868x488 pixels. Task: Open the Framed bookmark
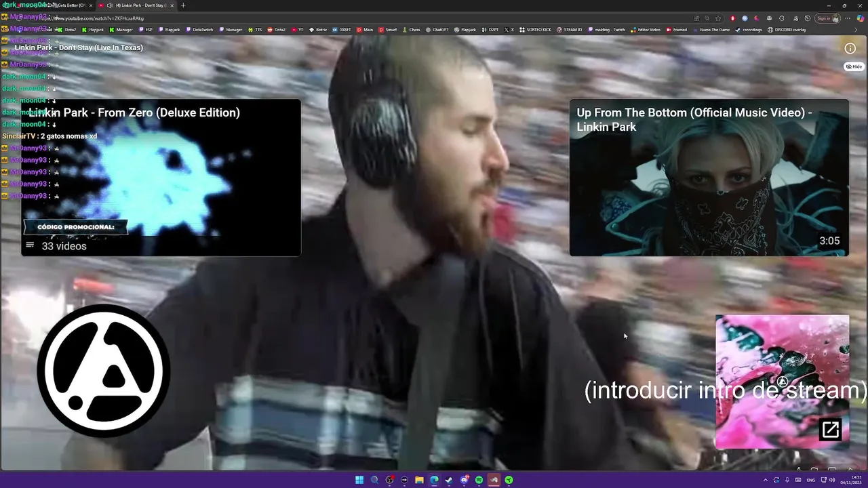(677, 30)
